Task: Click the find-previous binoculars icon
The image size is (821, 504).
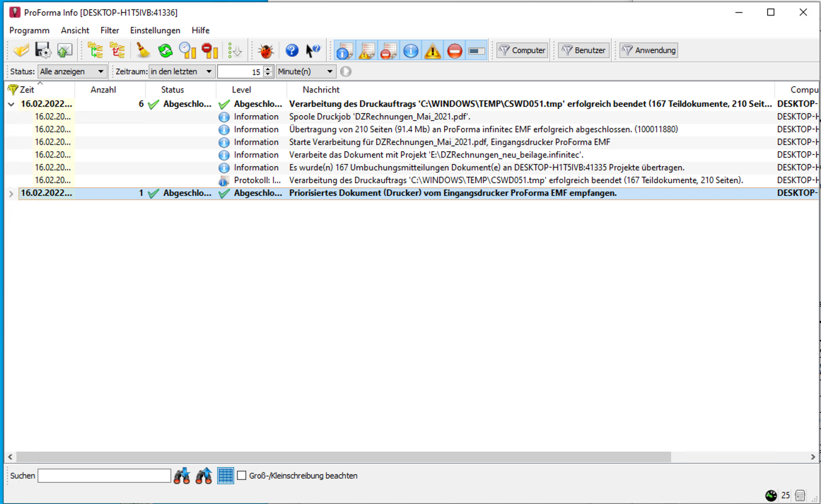Action: 204,476
